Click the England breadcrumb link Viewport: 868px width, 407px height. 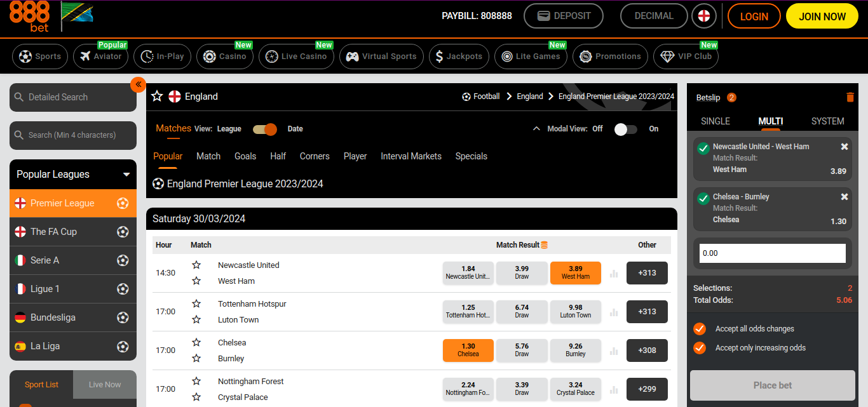click(530, 97)
